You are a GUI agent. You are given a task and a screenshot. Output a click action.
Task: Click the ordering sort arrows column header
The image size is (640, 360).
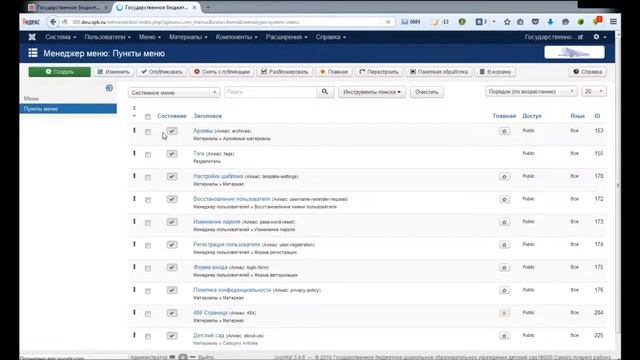pos(134,112)
